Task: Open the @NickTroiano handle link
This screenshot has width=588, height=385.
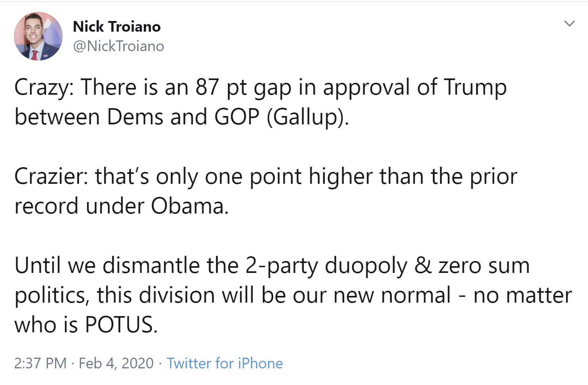Action: pos(118,46)
